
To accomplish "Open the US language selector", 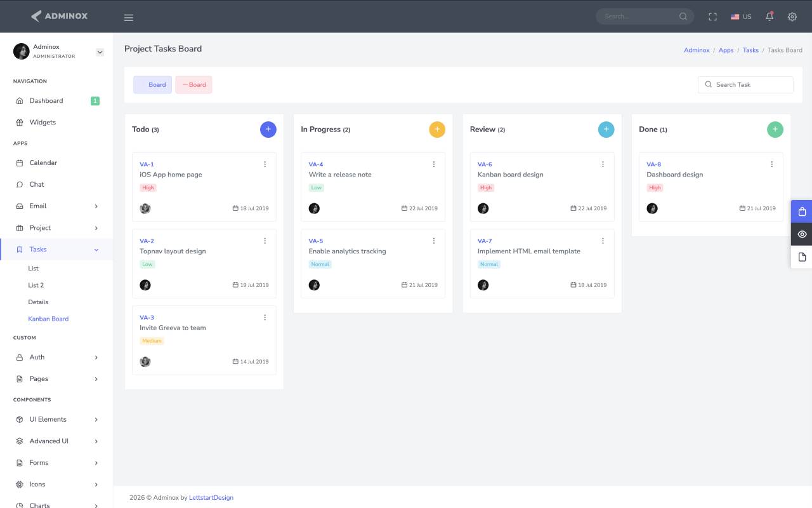I will (741, 17).
